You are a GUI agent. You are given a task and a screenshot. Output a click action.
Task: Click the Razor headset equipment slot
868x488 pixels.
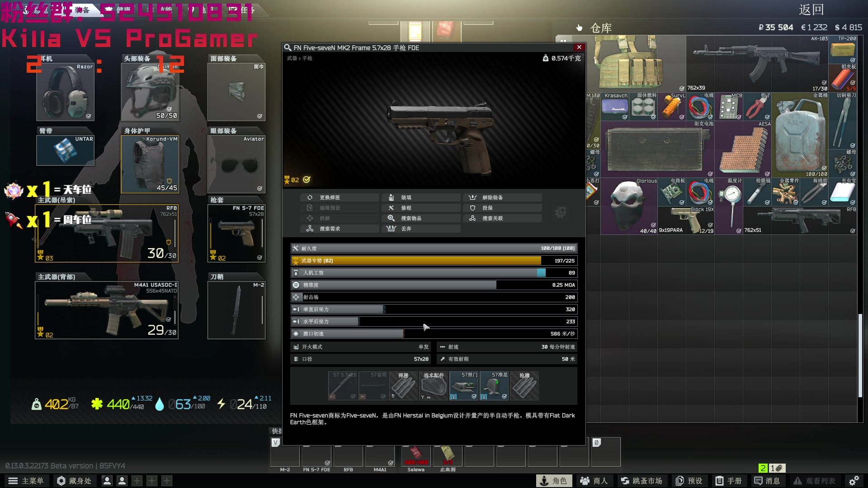point(65,92)
